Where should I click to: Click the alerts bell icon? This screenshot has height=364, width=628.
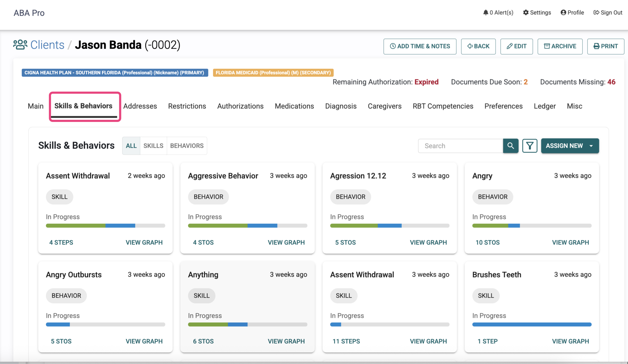[x=486, y=12]
